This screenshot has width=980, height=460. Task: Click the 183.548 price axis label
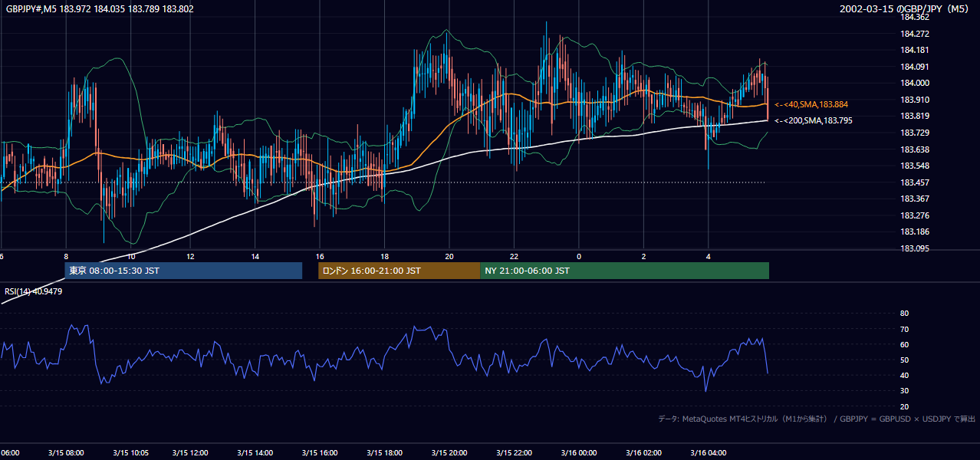[915, 166]
